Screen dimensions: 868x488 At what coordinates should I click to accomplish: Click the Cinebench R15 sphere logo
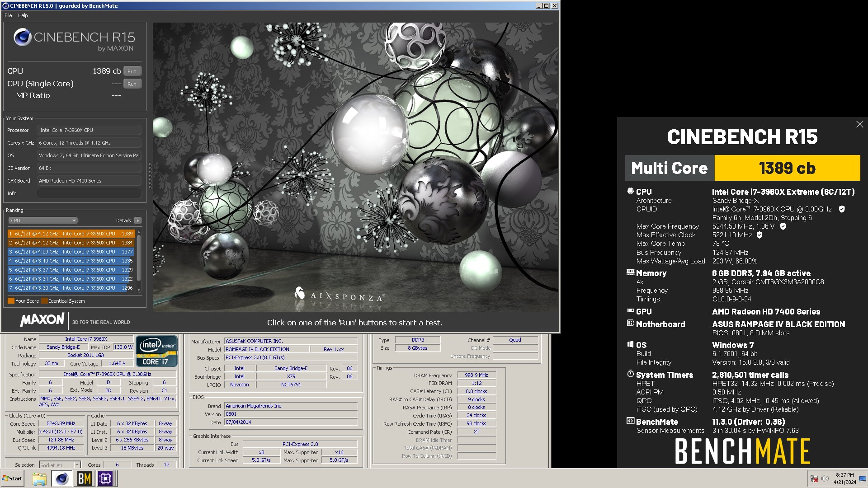22,37
